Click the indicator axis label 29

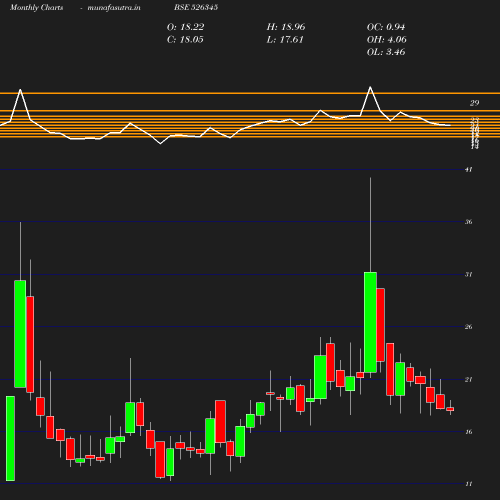[x=474, y=103]
